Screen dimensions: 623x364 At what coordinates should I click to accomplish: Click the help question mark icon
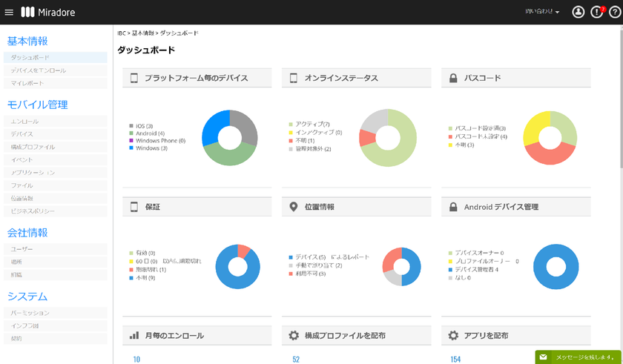[614, 13]
